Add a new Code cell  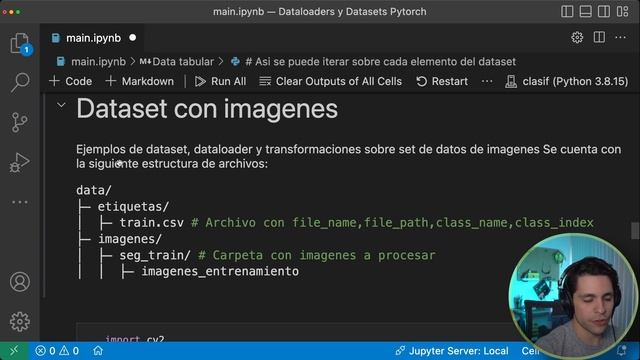click(70, 81)
